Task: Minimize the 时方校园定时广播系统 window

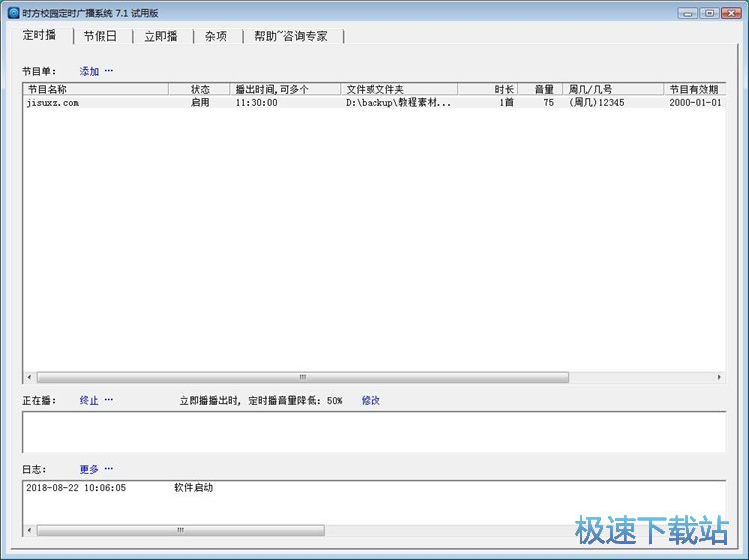Action: 687,13
